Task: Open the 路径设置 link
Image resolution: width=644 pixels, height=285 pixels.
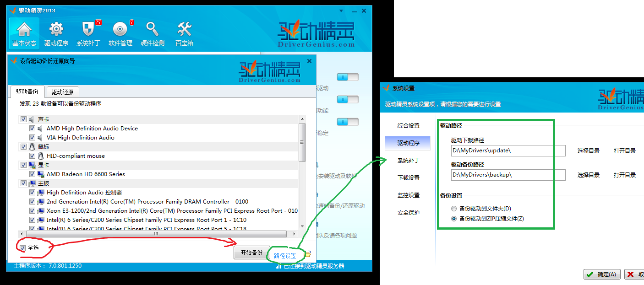Action: coord(285,256)
